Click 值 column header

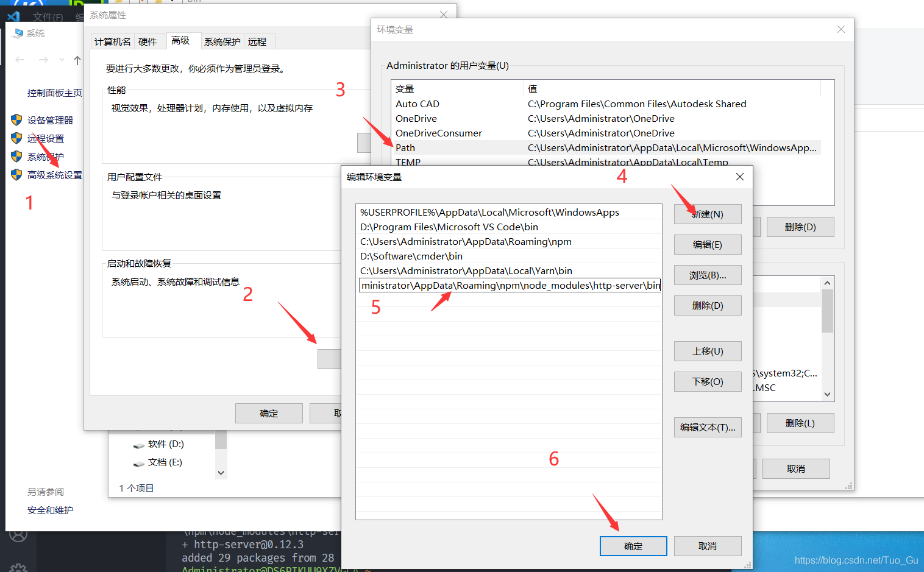pos(672,89)
